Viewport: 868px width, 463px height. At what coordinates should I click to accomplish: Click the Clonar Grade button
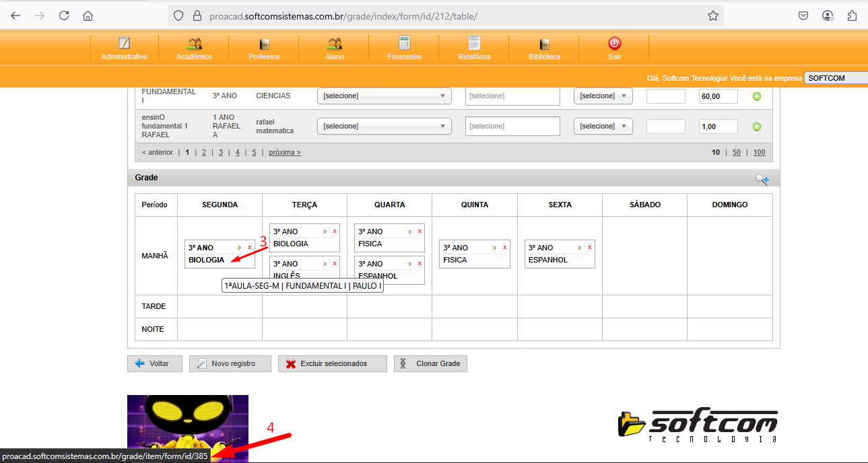(x=430, y=363)
